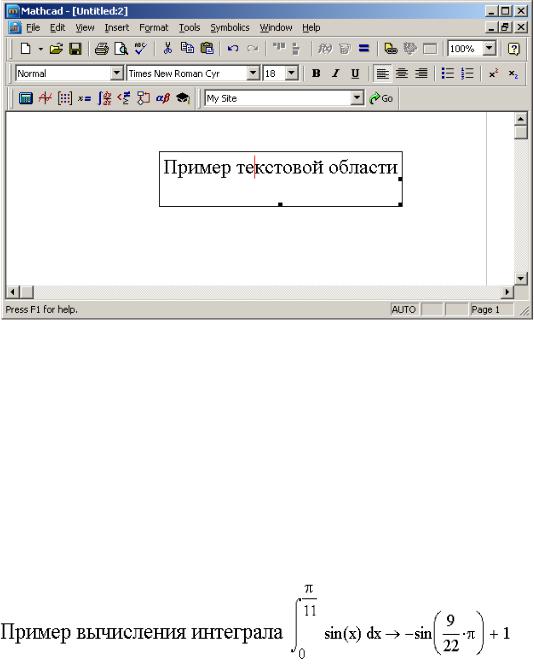Click subscript x₂ button

coord(513,73)
